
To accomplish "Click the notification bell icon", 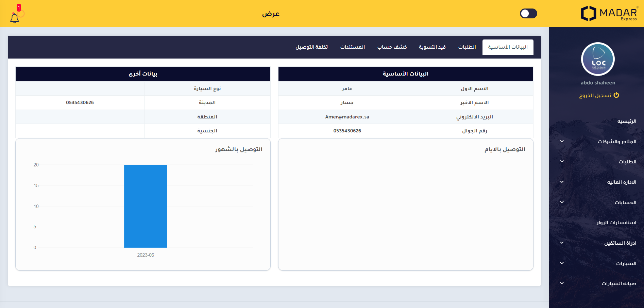I will 15,18.
